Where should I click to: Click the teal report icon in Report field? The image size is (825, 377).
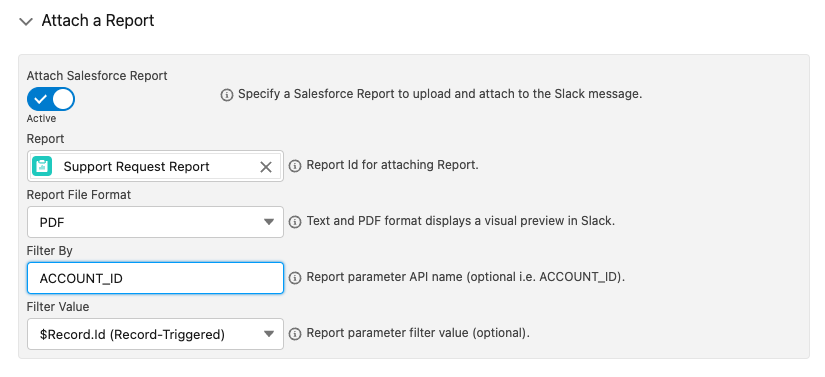(x=42, y=166)
